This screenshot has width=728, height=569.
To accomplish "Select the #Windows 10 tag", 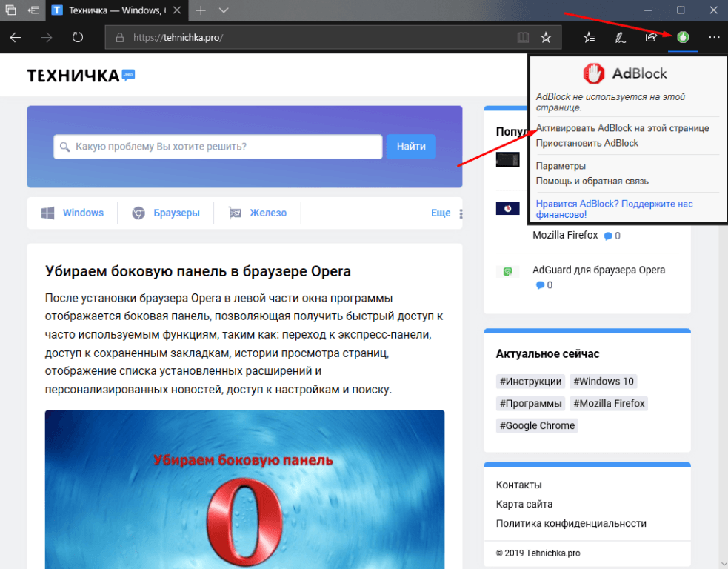I will 603,382.
